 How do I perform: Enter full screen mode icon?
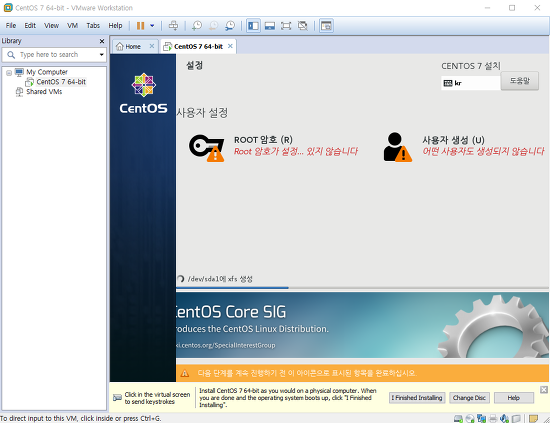click(286, 26)
